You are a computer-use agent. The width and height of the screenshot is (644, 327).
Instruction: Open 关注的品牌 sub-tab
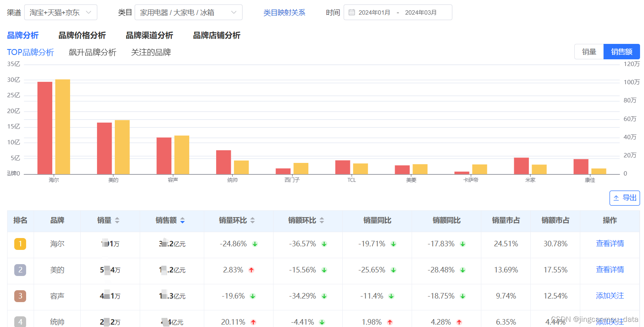(x=151, y=52)
